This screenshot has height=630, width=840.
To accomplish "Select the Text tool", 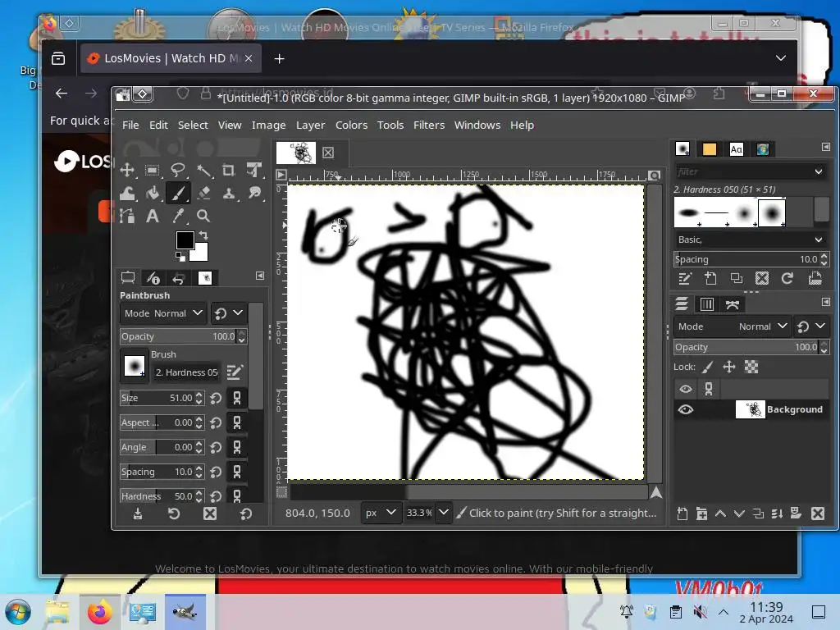I will (x=152, y=216).
